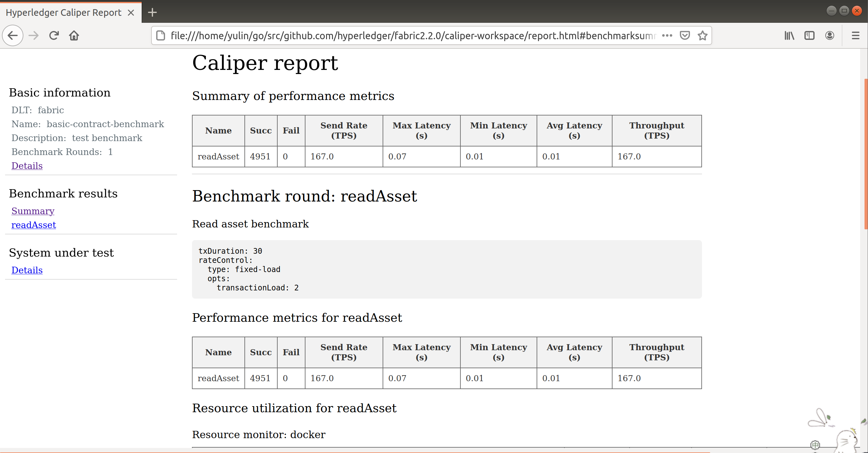Open the main hamburger menu
868x453 pixels.
(x=856, y=35)
